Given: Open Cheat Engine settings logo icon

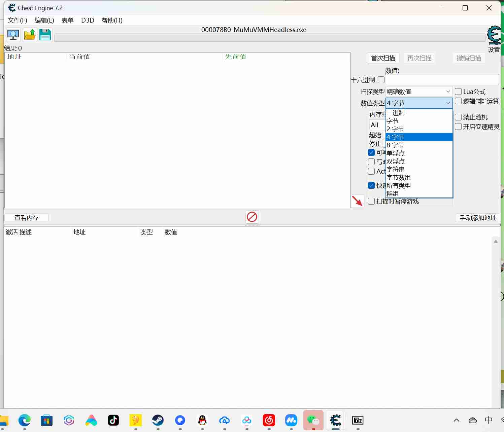Looking at the screenshot, I should [x=494, y=36].
